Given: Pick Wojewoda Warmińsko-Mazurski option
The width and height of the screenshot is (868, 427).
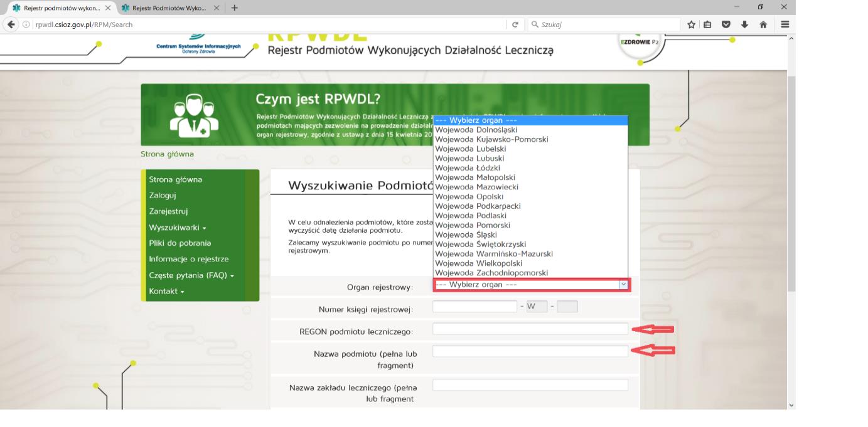Looking at the screenshot, I should coord(530,253).
